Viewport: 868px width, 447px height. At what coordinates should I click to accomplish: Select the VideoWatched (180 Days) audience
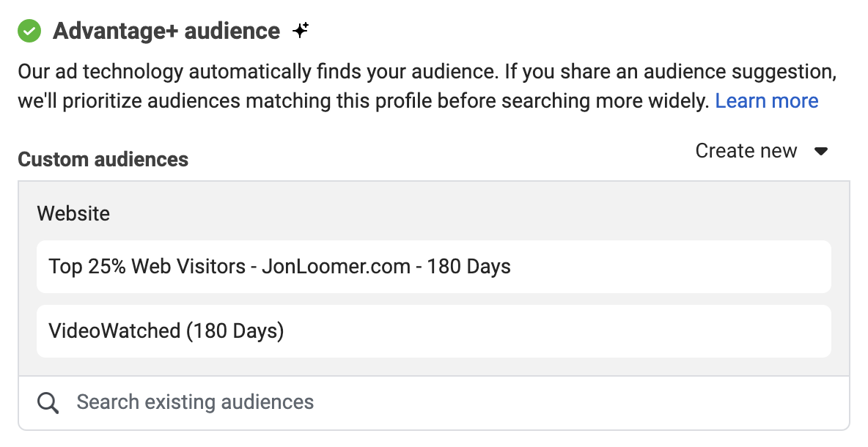[x=433, y=330]
